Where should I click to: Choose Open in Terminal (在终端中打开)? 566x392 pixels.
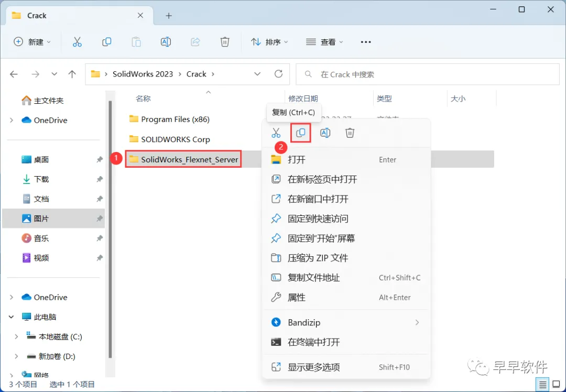point(346,342)
